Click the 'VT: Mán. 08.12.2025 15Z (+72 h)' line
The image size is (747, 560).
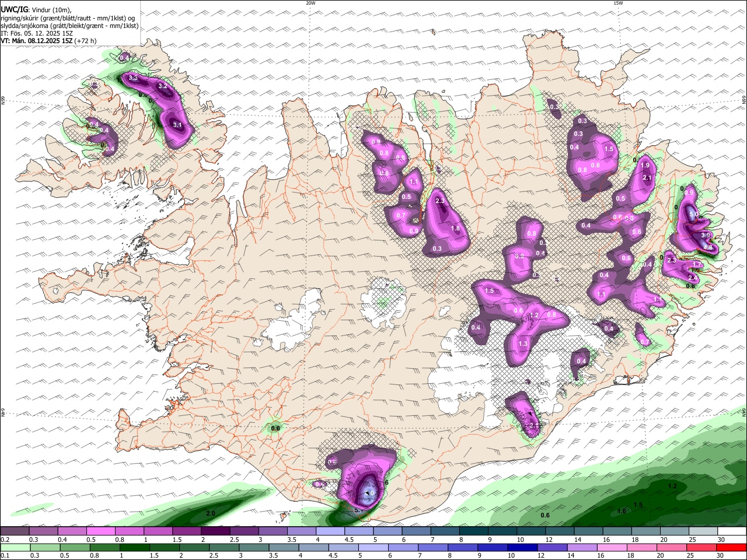pyautogui.click(x=48, y=41)
